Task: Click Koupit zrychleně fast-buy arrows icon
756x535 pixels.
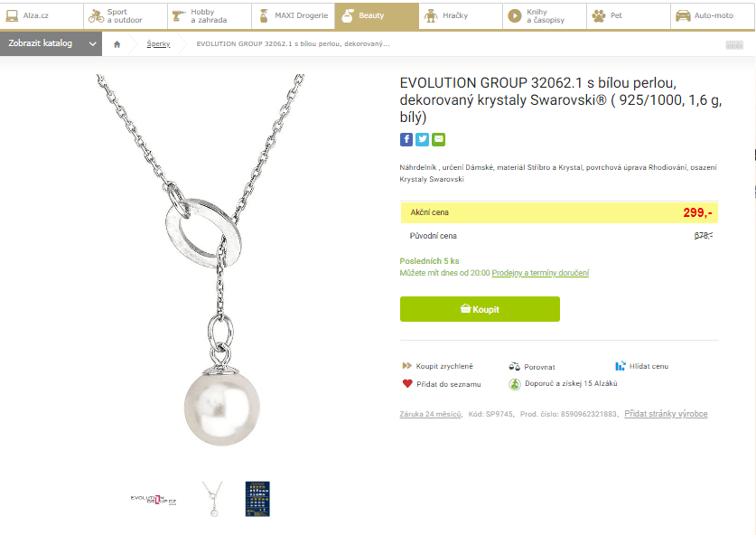Action: [407, 366]
